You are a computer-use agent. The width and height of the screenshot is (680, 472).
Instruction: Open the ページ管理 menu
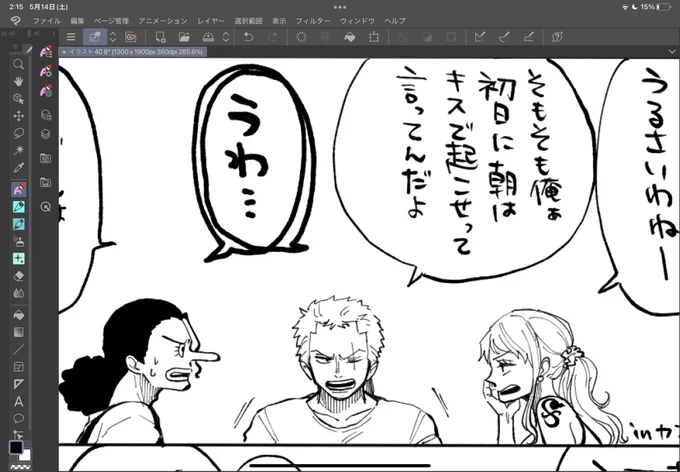click(111, 21)
